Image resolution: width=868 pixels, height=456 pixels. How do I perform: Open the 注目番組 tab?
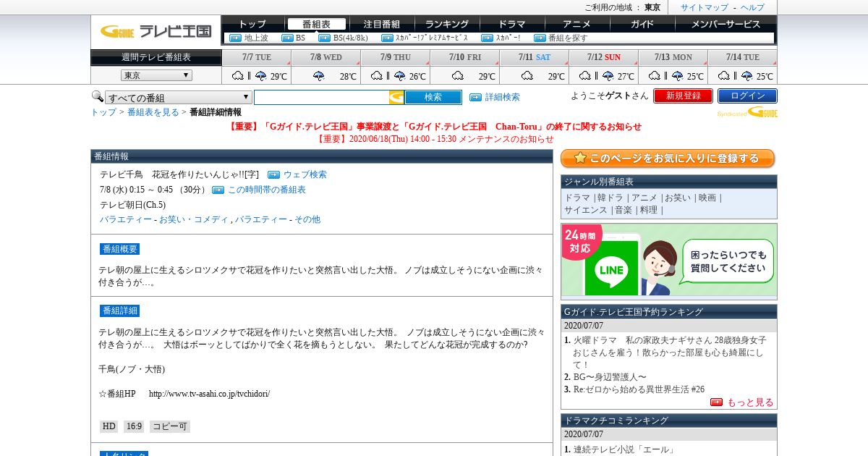[381, 24]
